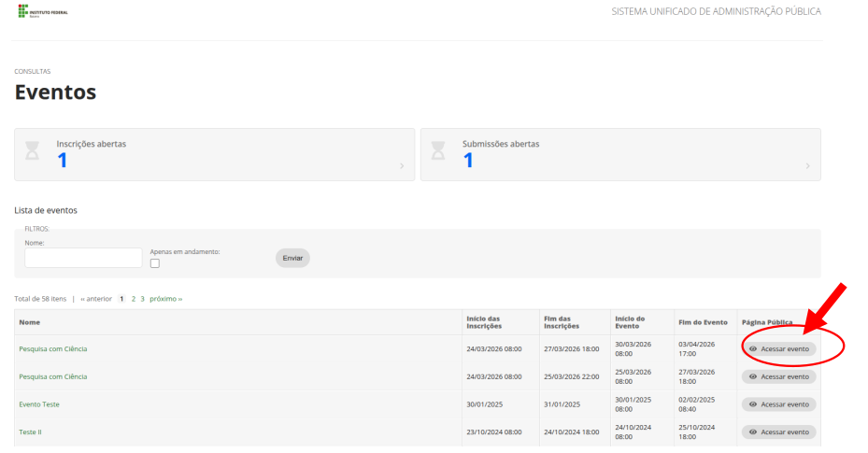Image resolution: width=868 pixels, height=453 pixels.
Task: Open the Inscrições abertas count 1
Action: tap(62, 161)
